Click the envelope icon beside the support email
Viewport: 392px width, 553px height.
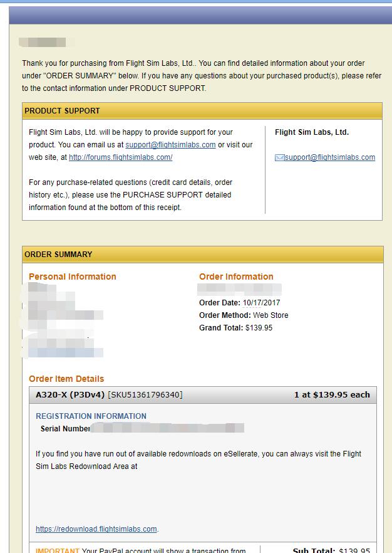[279, 157]
